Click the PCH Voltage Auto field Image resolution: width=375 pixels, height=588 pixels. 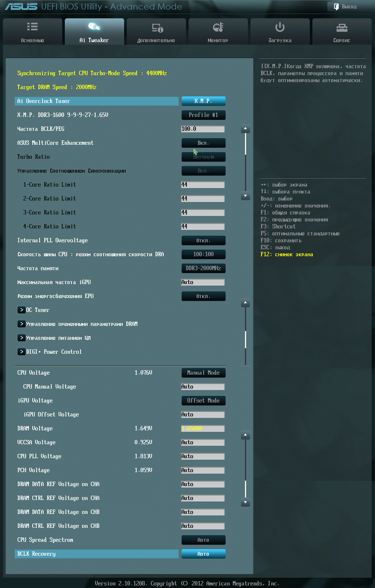203,470
